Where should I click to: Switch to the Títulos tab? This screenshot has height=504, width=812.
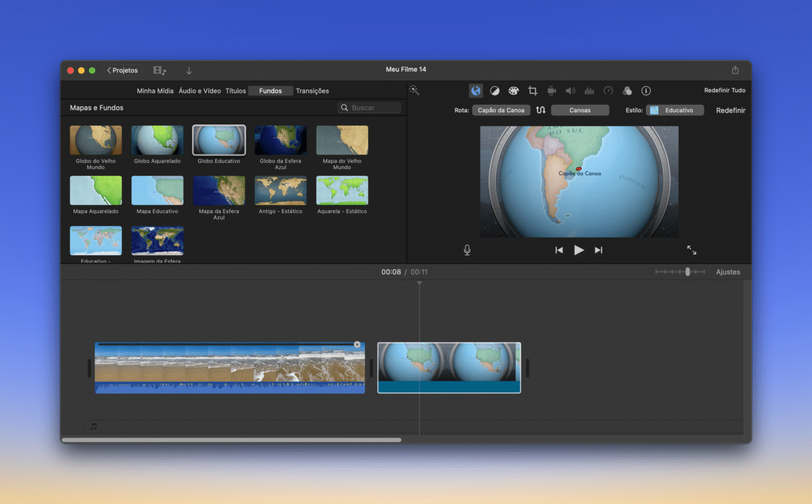236,90
